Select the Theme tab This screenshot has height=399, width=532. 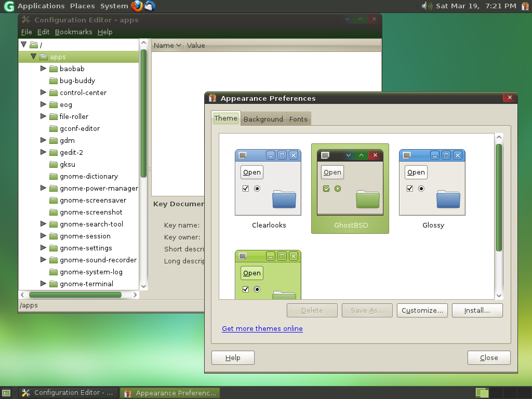pyautogui.click(x=225, y=118)
